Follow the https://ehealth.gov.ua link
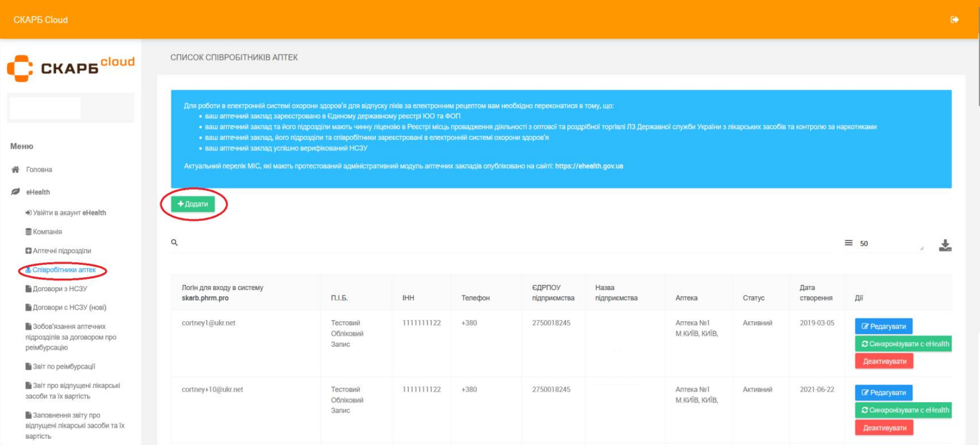 589,166
